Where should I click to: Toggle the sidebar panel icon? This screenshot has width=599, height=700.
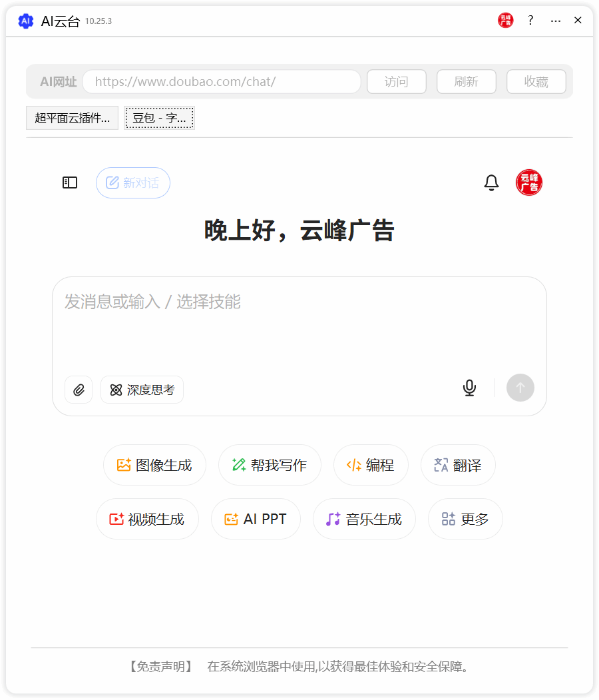[x=69, y=182]
